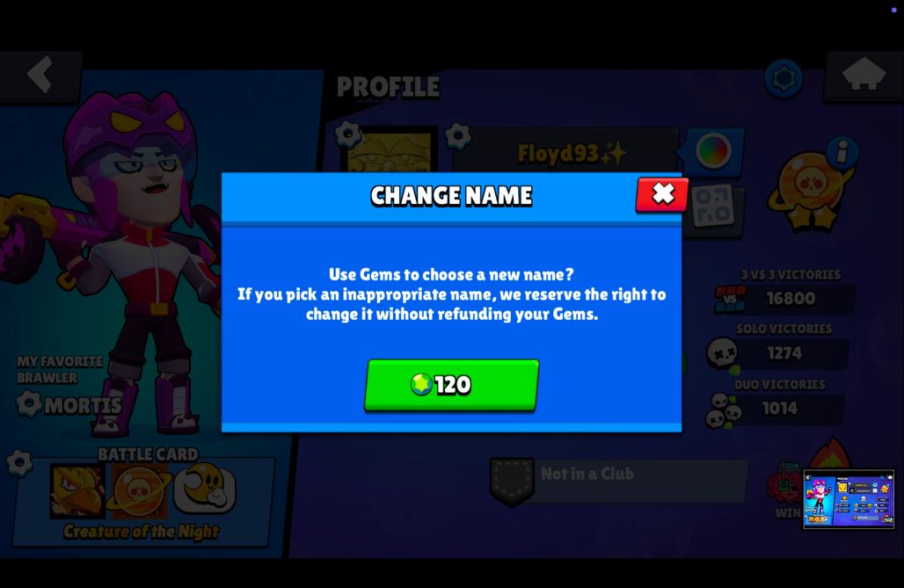Viewport: 904px width, 588px height.
Task: Select the blue hexagon badge icon
Action: point(784,78)
